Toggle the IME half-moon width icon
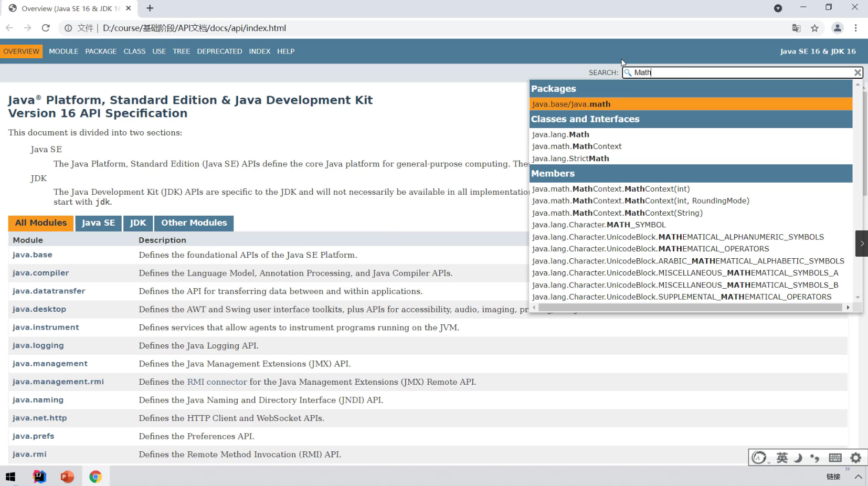868x486 pixels. pos(798,458)
